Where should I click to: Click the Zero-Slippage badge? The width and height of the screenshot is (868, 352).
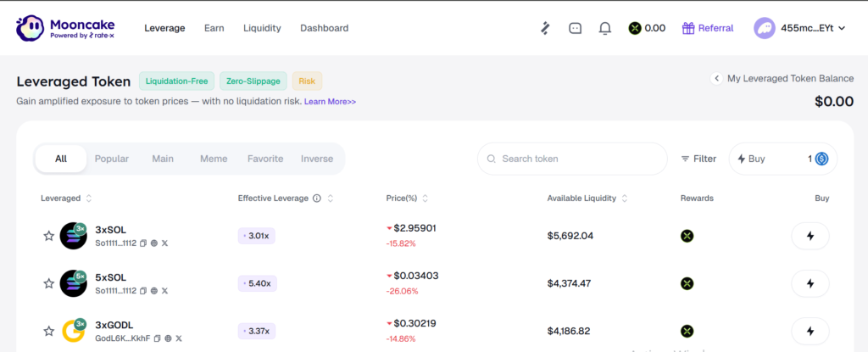point(253,81)
